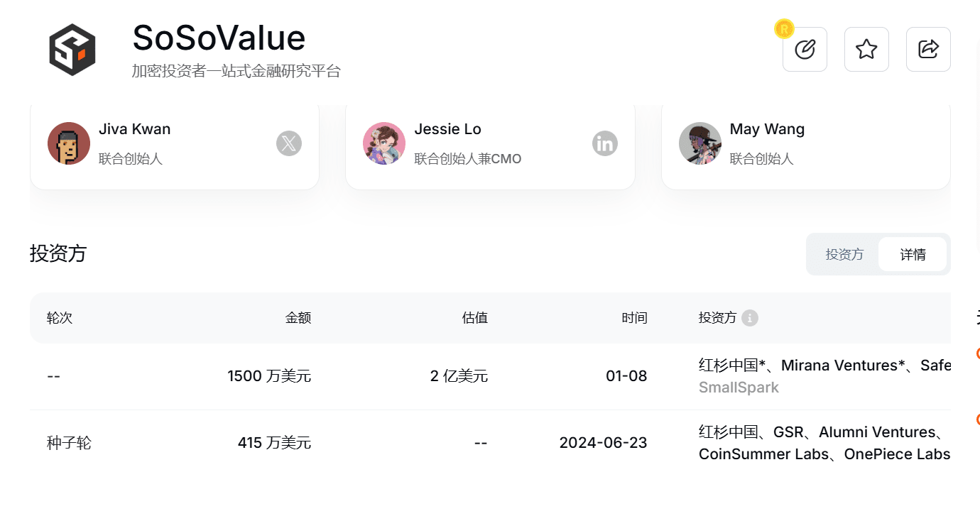Click the yellow R coin badge

(783, 30)
